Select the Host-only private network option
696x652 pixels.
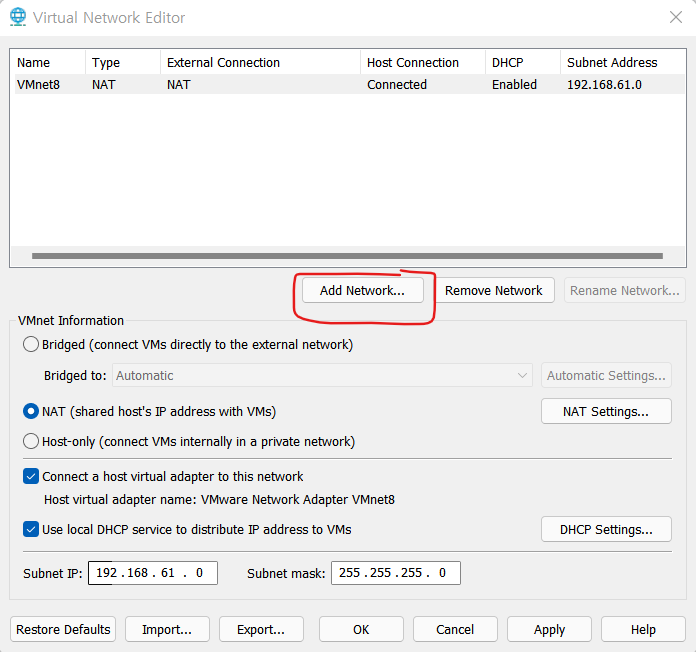[31, 442]
